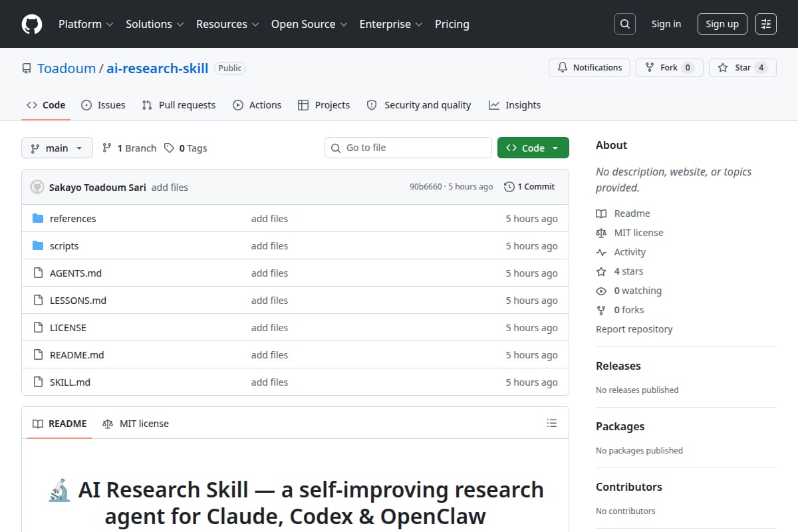The width and height of the screenshot is (798, 532).
Task: Switch to Security and quality tab
Action: point(419,105)
